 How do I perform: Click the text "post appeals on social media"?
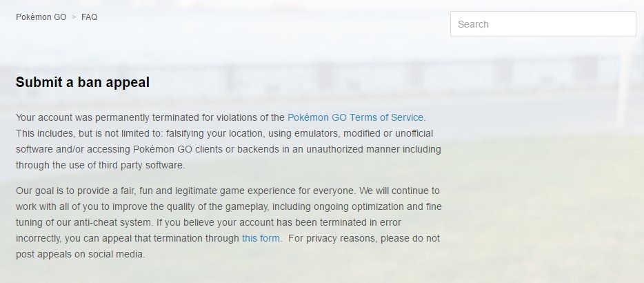[x=79, y=255]
